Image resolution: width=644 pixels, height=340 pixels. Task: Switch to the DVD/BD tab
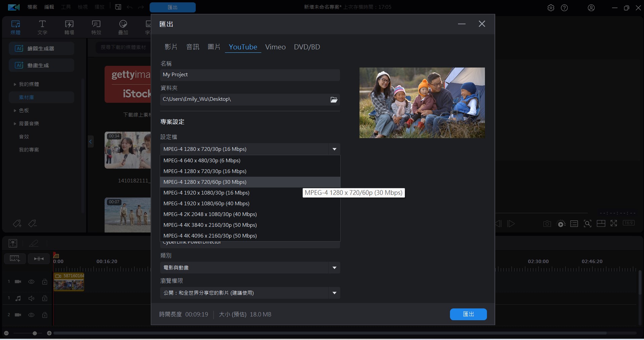click(307, 47)
